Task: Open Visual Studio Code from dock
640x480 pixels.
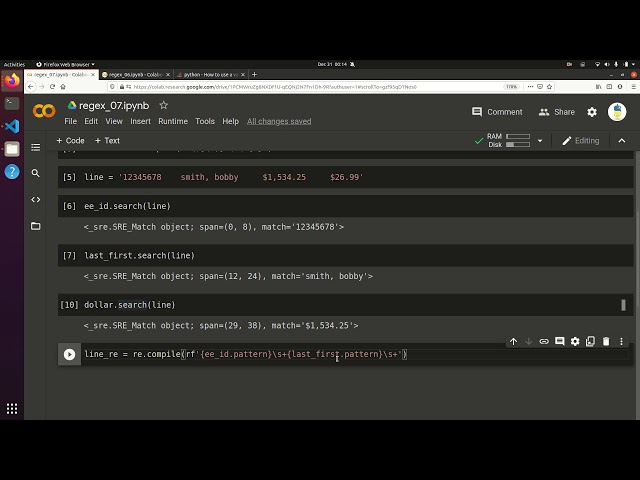Action: 12,126
